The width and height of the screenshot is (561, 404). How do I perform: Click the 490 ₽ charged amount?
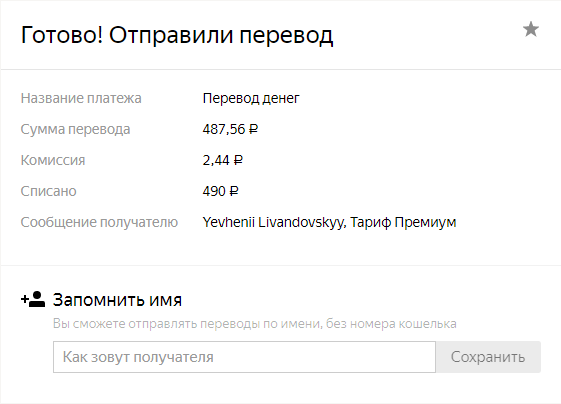220,191
